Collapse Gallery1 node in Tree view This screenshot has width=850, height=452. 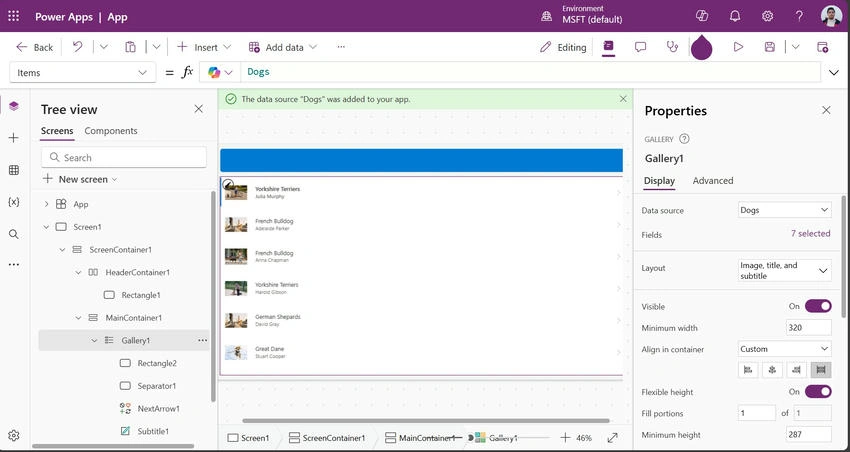[94, 340]
